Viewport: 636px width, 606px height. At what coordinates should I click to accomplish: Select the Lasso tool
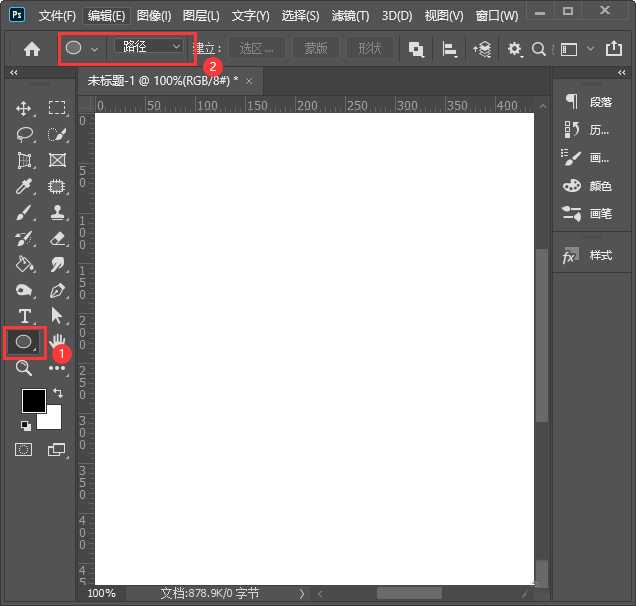pyautogui.click(x=24, y=134)
